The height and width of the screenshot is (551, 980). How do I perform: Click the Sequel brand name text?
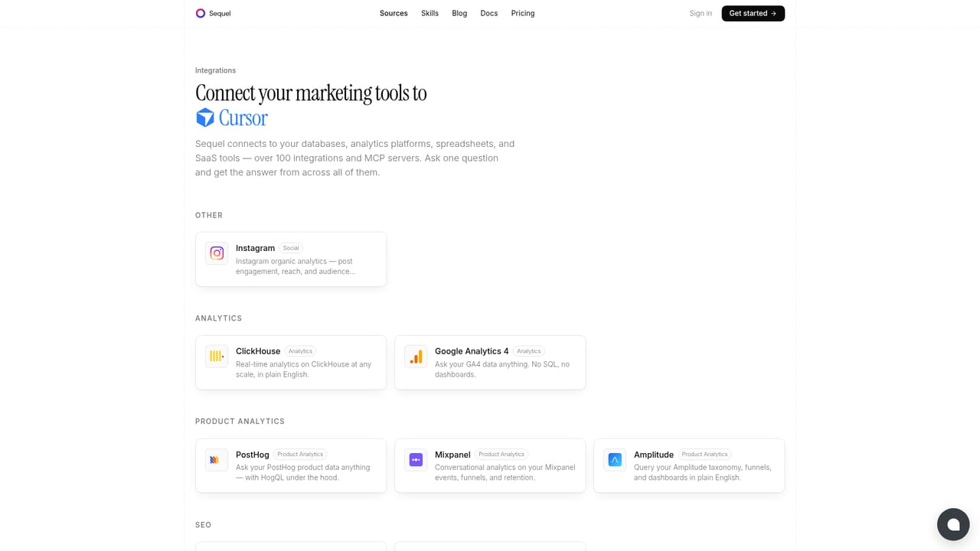[220, 13]
